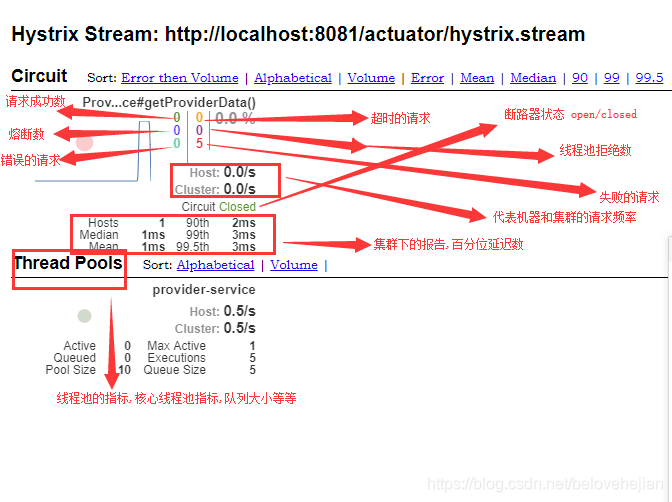Sort thread pools Alphabetical link
Viewport: 672px width, 502px height.
[x=216, y=265]
